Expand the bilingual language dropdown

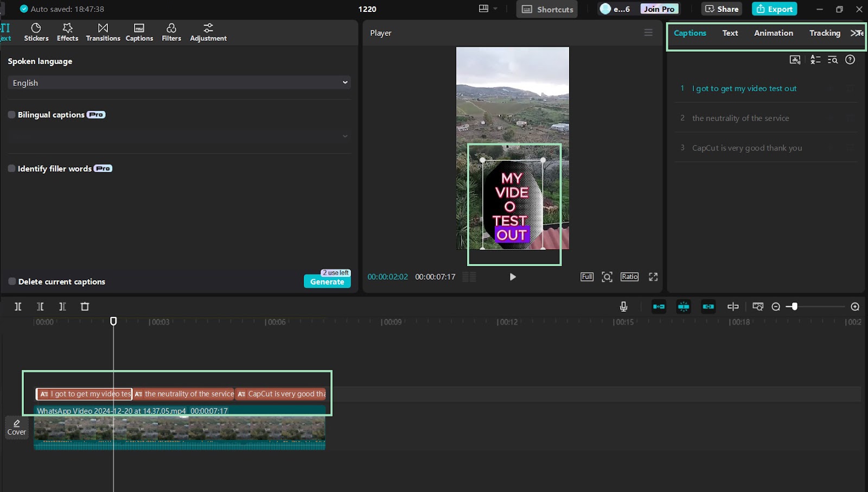click(x=179, y=136)
